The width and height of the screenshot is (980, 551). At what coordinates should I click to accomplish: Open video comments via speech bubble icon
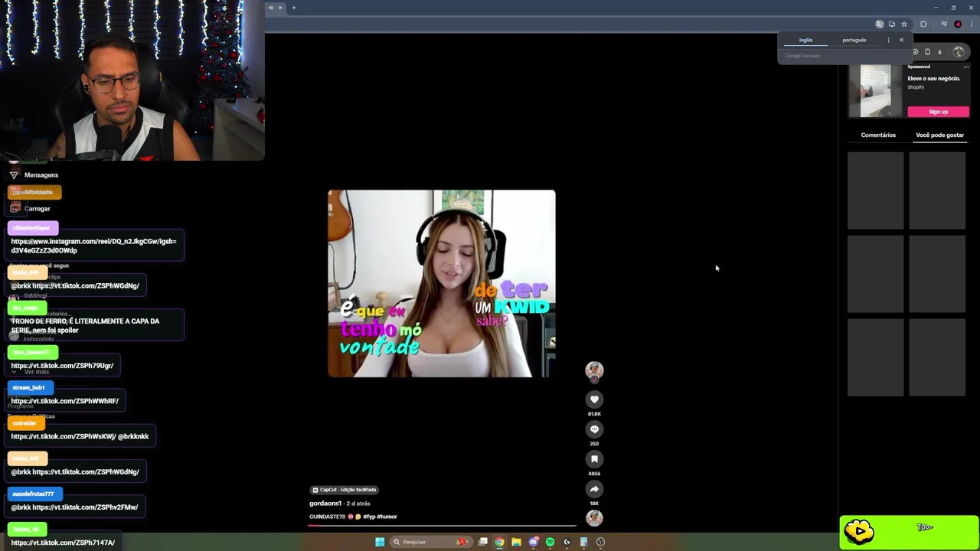tap(594, 429)
